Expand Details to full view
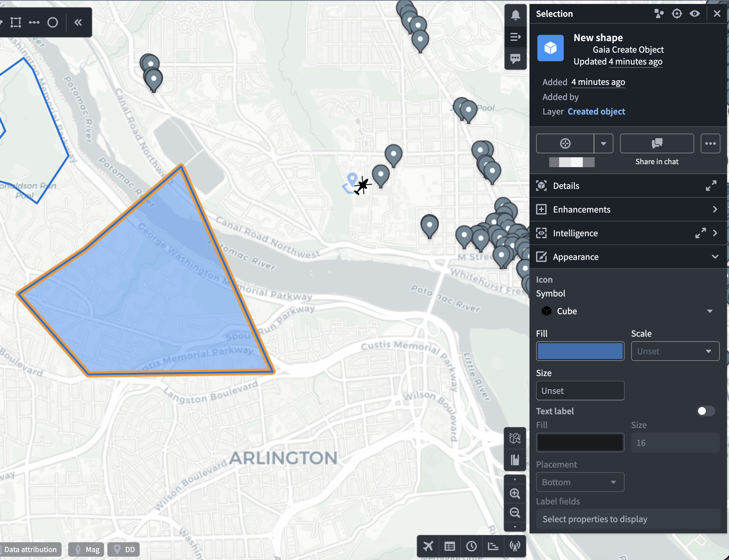 [x=711, y=186]
